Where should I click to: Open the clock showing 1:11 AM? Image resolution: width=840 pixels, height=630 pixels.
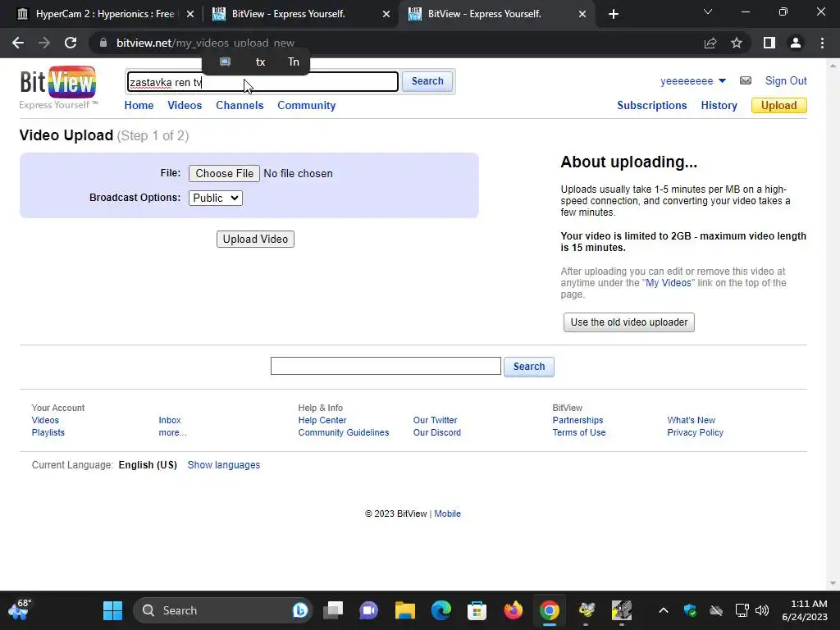tap(805, 610)
